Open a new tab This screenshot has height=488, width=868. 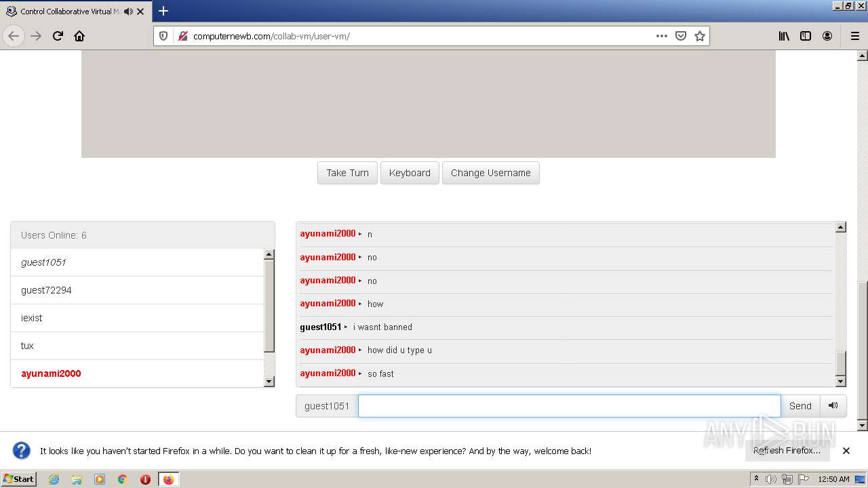pos(163,11)
